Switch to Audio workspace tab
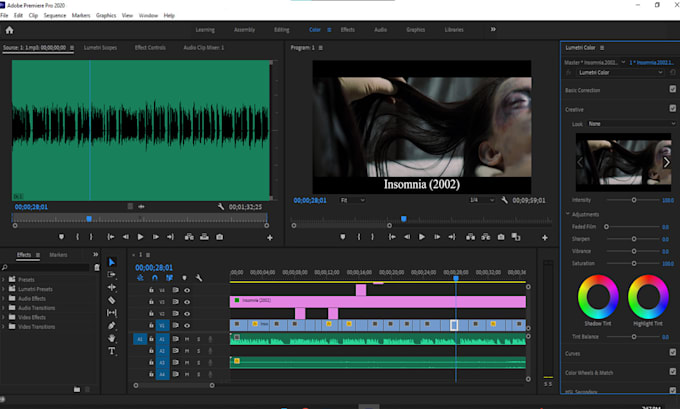680x409 pixels. pos(380,30)
